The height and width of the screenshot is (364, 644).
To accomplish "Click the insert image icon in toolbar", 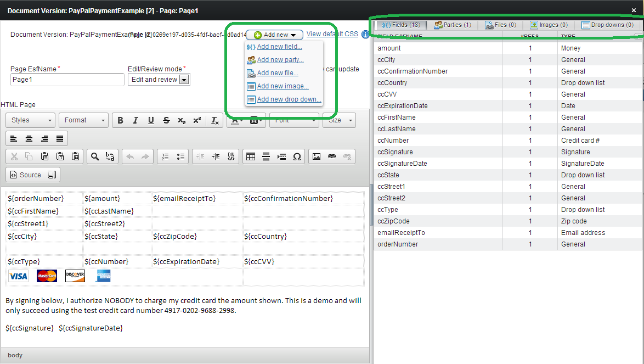I will pos(317,156).
